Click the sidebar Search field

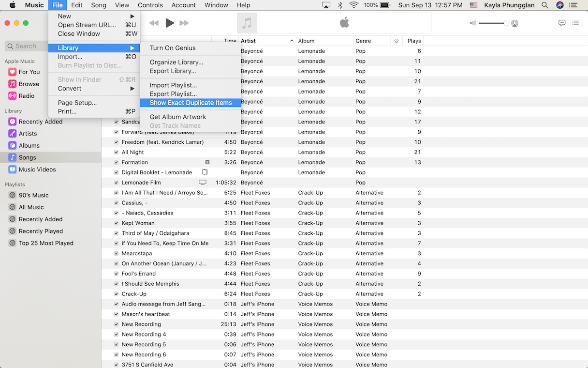click(27, 46)
